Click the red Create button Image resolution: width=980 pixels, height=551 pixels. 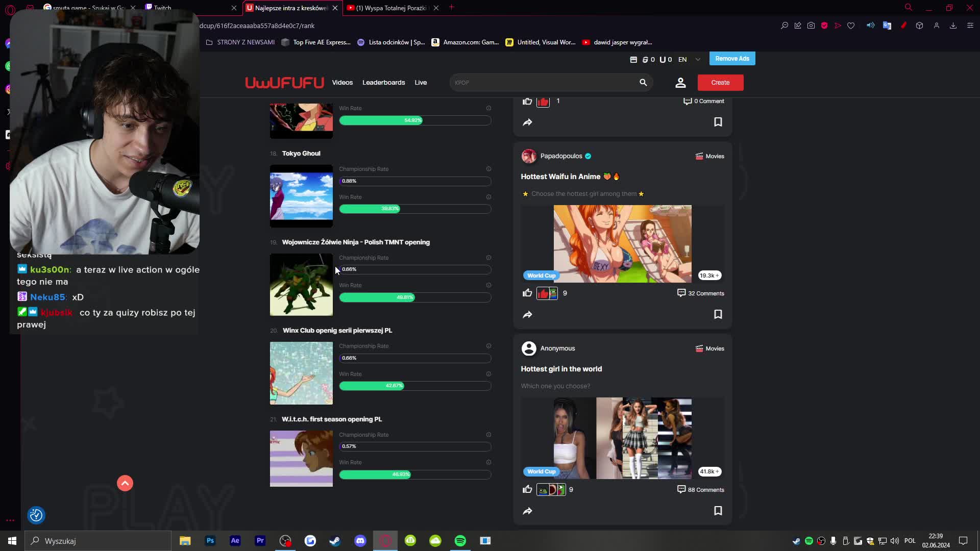[721, 83]
